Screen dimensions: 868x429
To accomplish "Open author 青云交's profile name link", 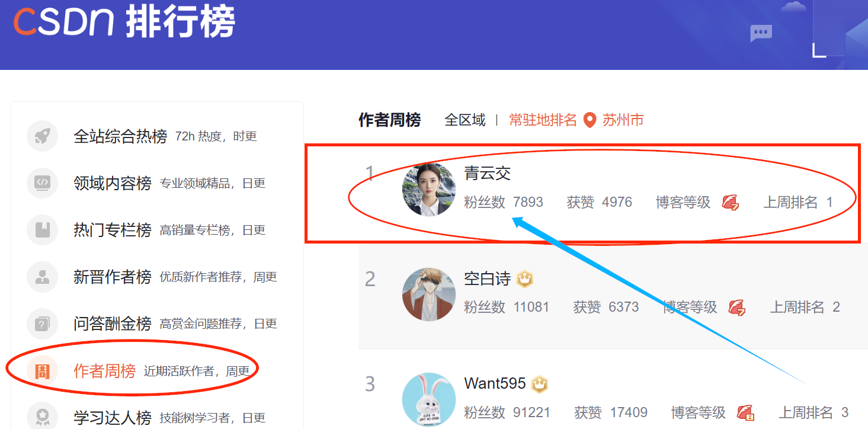I will tap(488, 174).
